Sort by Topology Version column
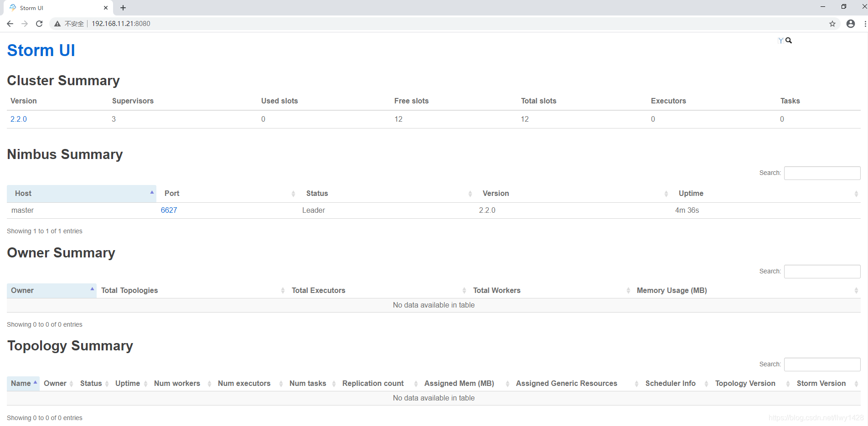The image size is (868, 426). pyautogui.click(x=752, y=384)
